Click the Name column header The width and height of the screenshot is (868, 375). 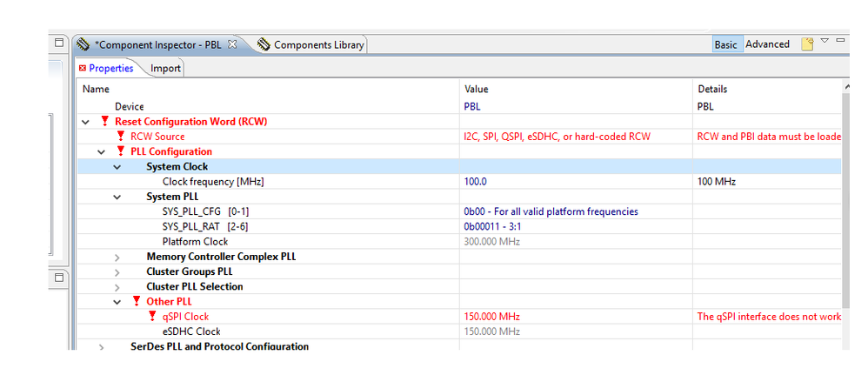click(269, 89)
